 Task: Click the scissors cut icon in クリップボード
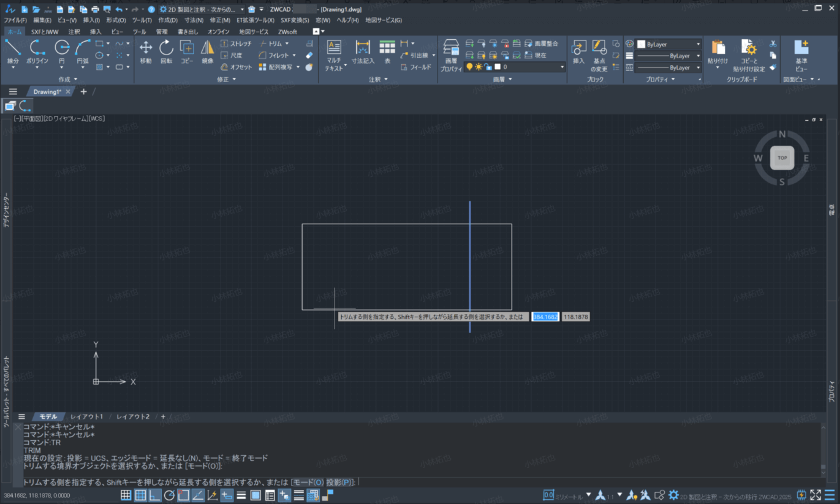773,43
